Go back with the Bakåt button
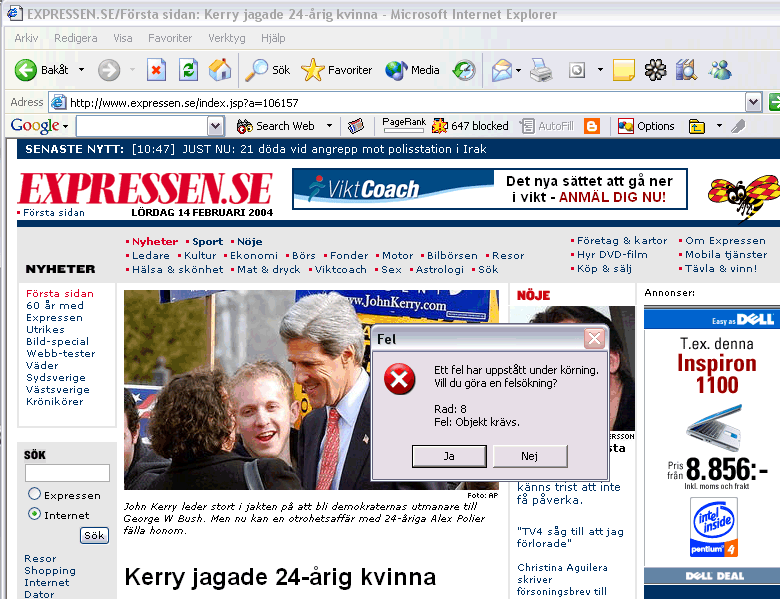This screenshot has height=599, width=780. [x=41, y=70]
